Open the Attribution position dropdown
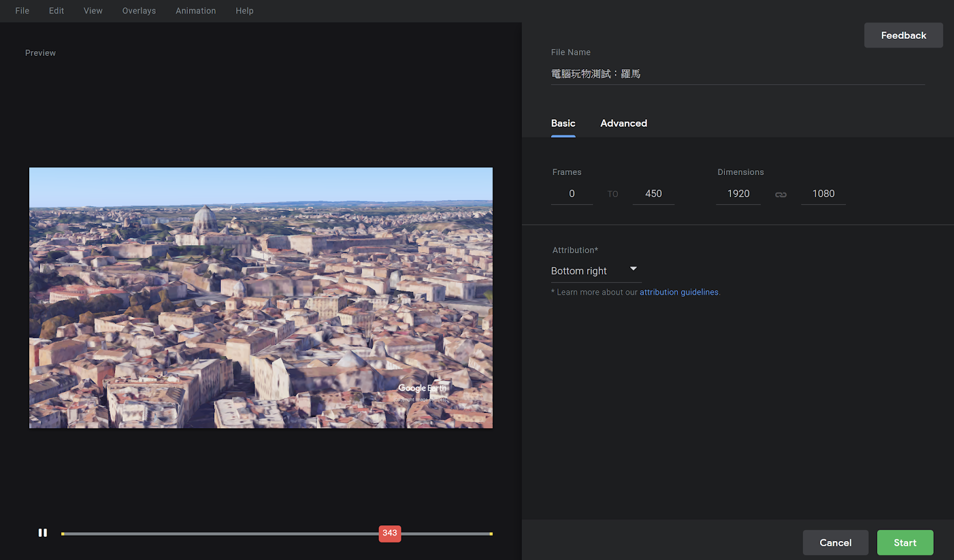This screenshot has height=560, width=954. [596, 270]
